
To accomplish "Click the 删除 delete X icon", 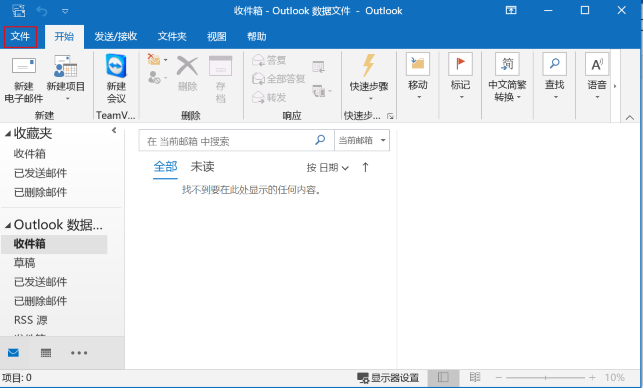I will (x=187, y=74).
